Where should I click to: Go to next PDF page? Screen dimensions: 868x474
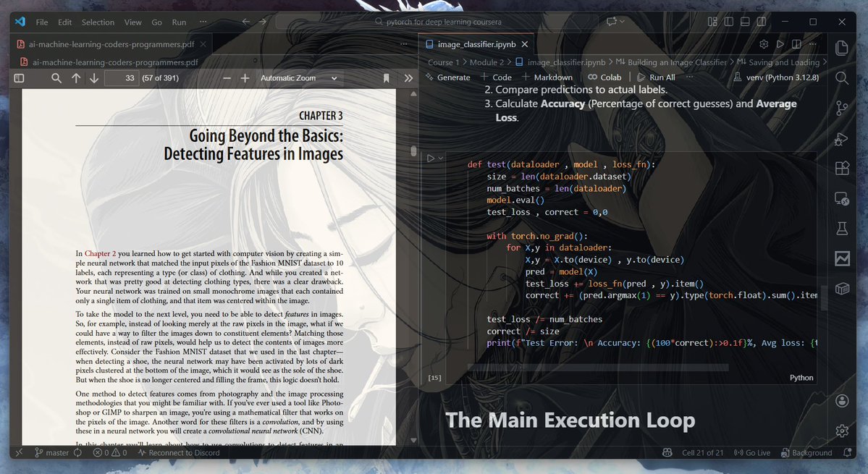94,78
